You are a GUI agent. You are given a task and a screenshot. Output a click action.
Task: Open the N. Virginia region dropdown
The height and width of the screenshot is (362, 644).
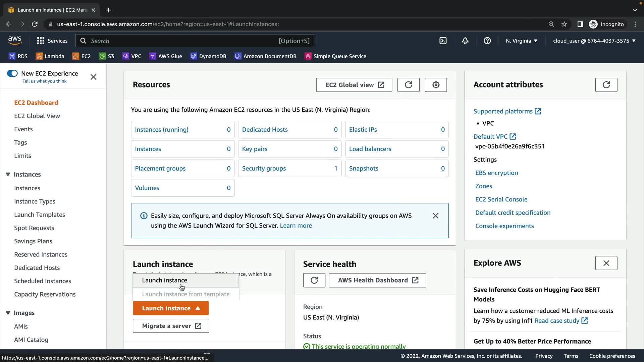[521, 41]
